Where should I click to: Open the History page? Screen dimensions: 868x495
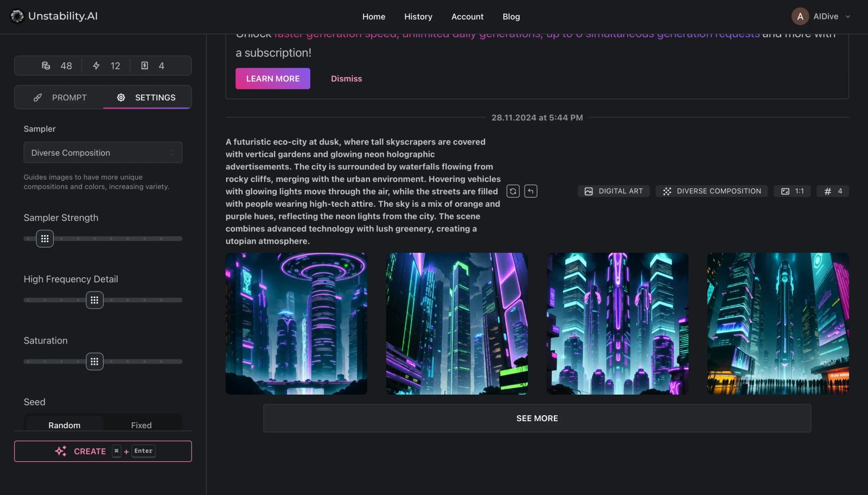pos(418,17)
